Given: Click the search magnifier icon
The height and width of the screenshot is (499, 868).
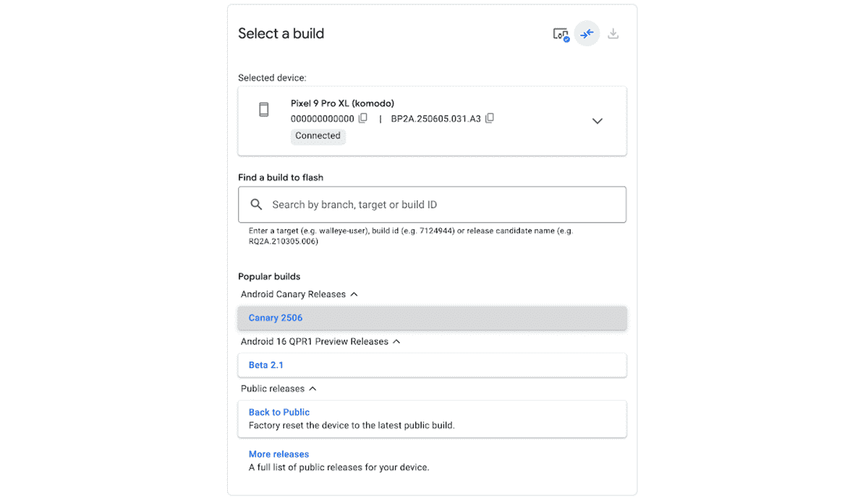Looking at the screenshot, I should tap(256, 205).
